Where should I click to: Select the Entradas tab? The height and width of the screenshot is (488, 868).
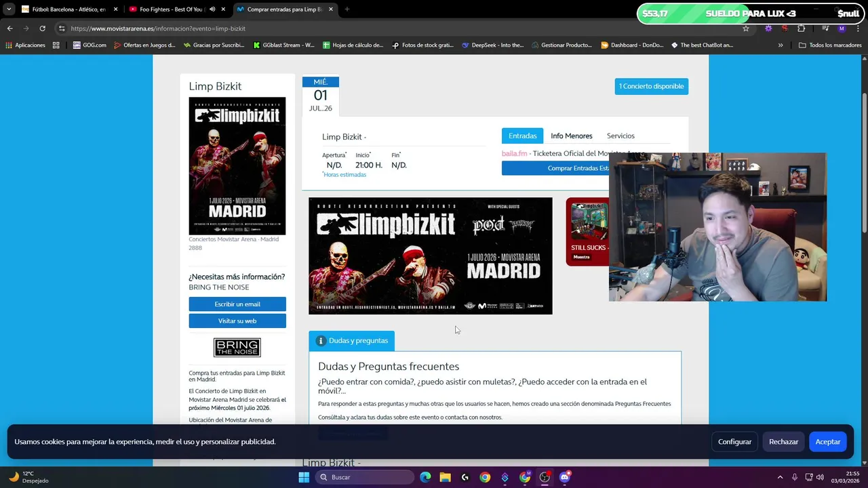point(522,136)
